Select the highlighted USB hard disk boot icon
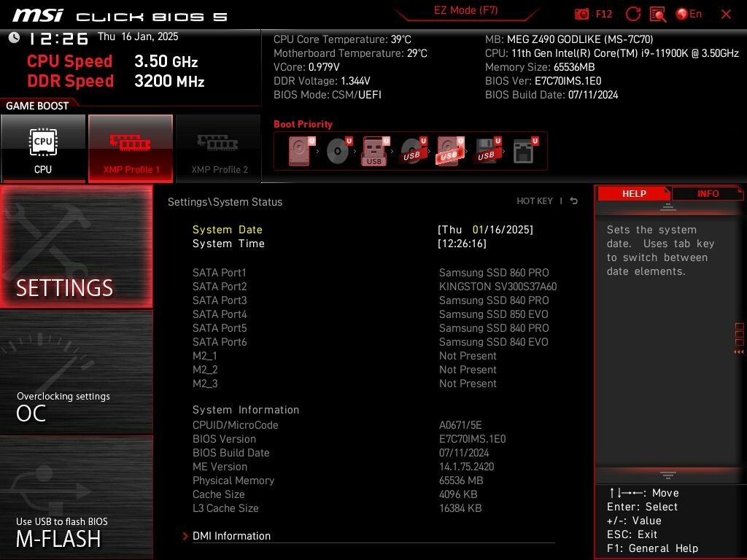 [449, 151]
